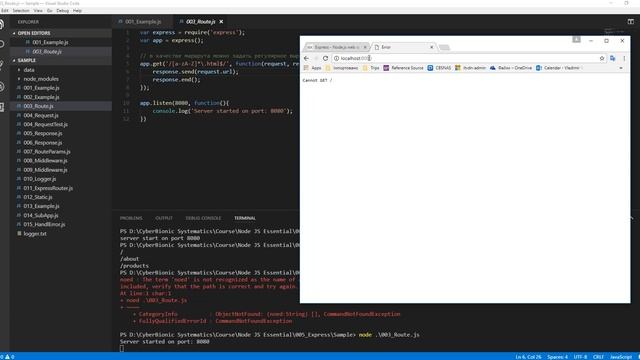Open the Search view in the activity bar
640x360 pixels.
click(2, 44)
